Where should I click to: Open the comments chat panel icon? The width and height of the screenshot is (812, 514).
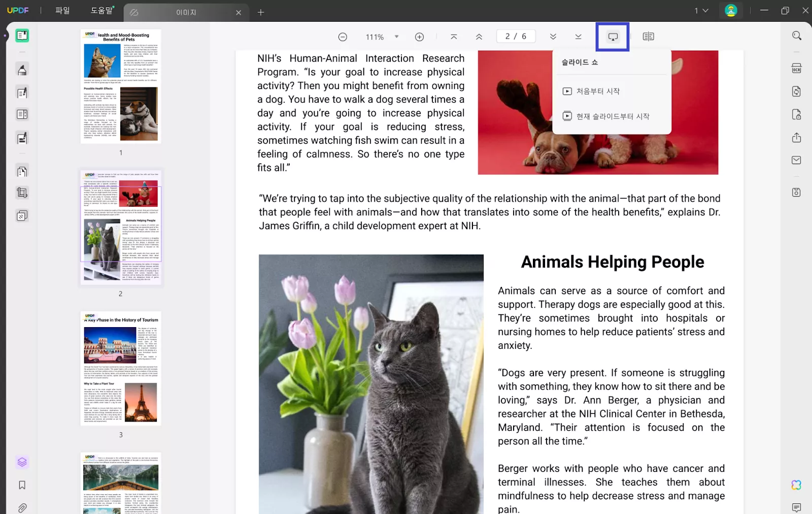click(x=796, y=507)
